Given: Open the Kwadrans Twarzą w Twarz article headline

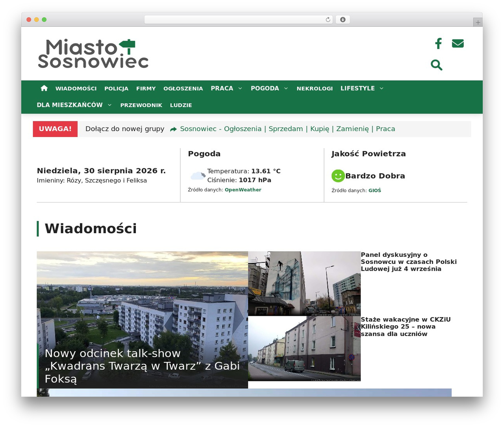Looking at the screenshot, I should [142, 366].
